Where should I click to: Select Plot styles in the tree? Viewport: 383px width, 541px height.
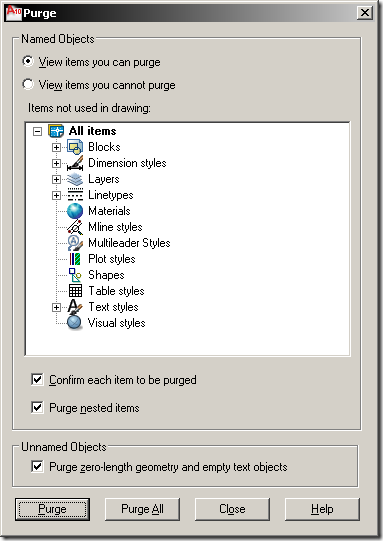(112, 259)
